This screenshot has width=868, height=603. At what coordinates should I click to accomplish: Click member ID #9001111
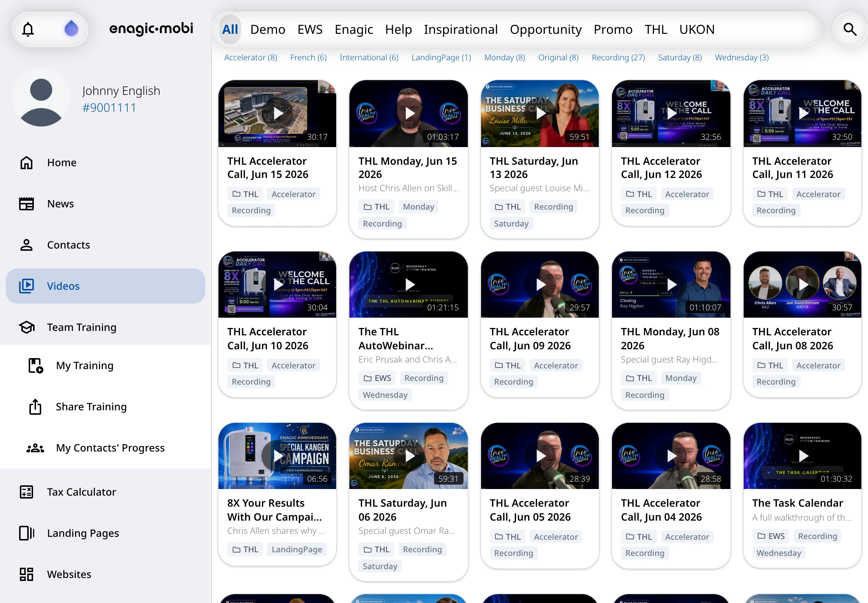(x=109, y=108)
